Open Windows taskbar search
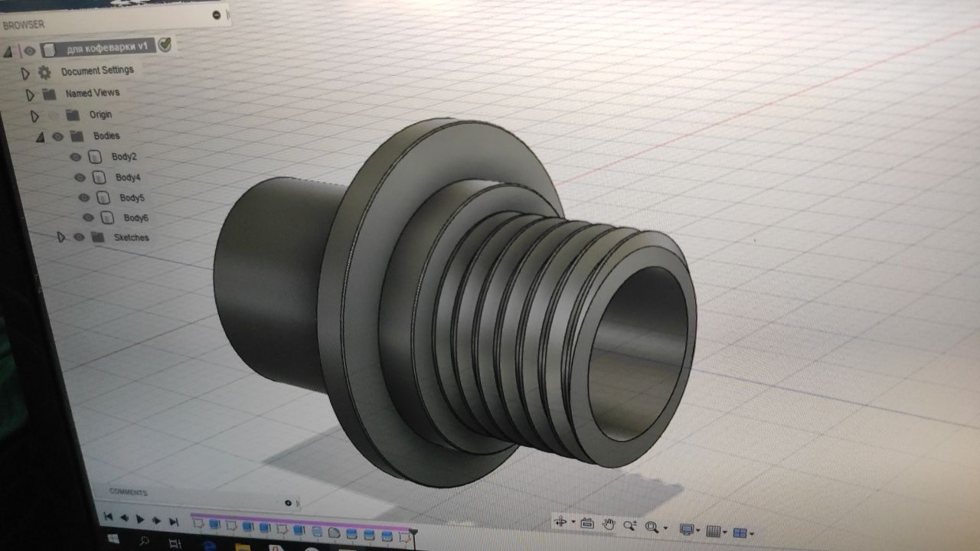 144,540
